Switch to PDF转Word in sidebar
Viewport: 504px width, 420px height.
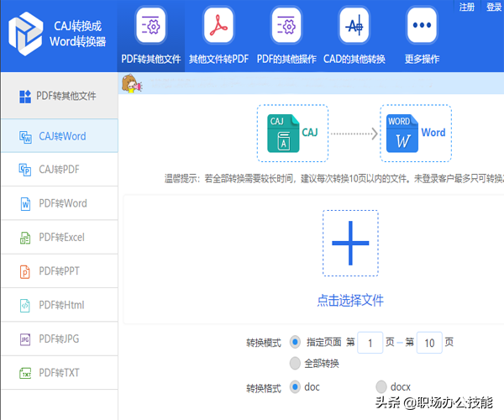coord(60,203)
